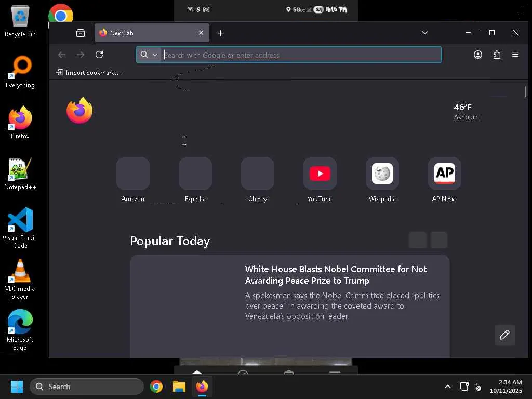Open Chrome from the taskbar
Viewport: 532px width, 399px height.
pyautogui.click(x=156, y=387)
